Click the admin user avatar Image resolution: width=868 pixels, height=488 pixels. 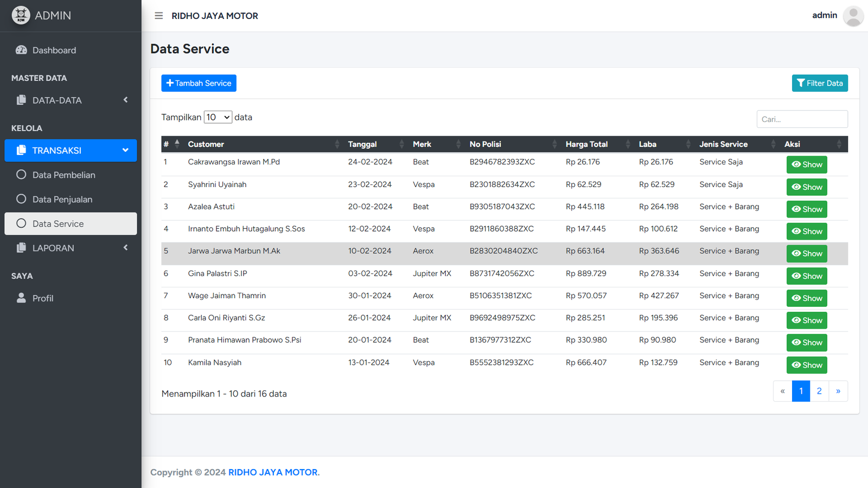tap(853, 16)
